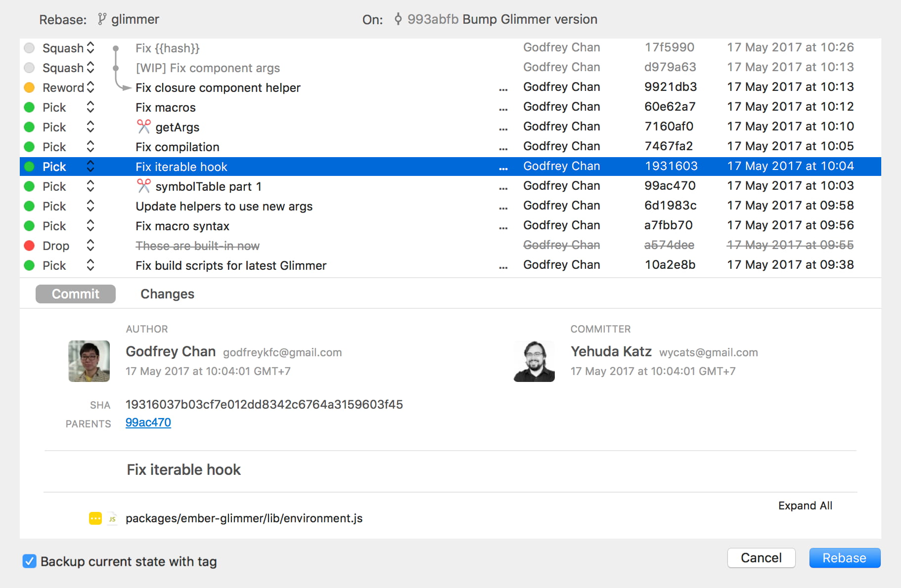Open parent commit link 99ac470

pos(148,423)
